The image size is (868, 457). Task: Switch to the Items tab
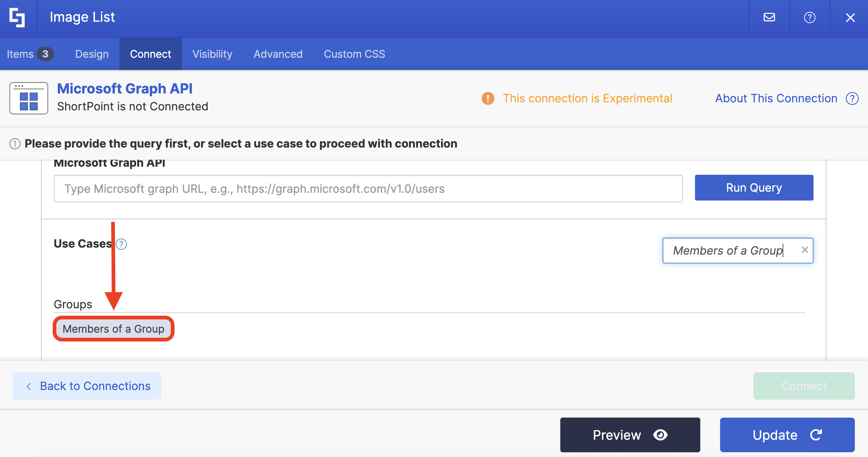(29, 54)
